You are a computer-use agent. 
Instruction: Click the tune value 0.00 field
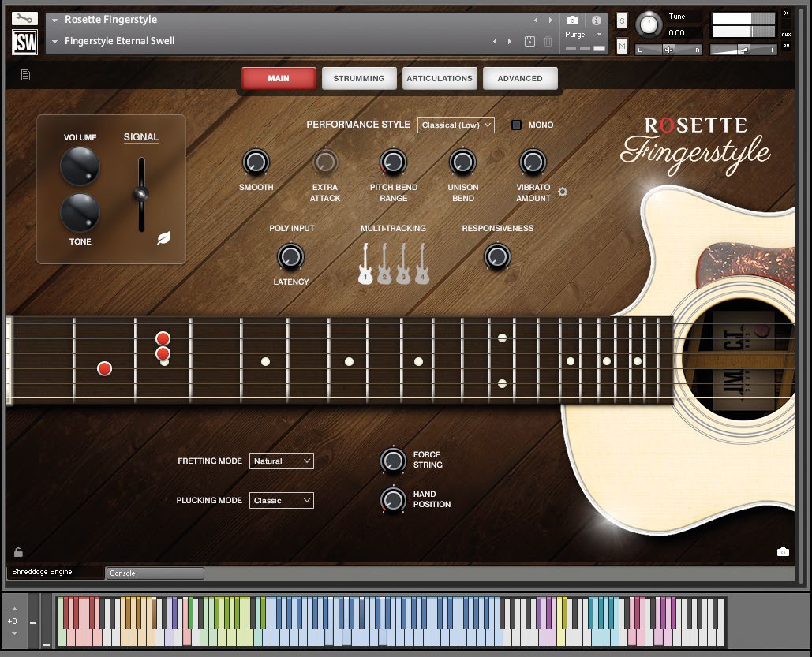[683, 32]
